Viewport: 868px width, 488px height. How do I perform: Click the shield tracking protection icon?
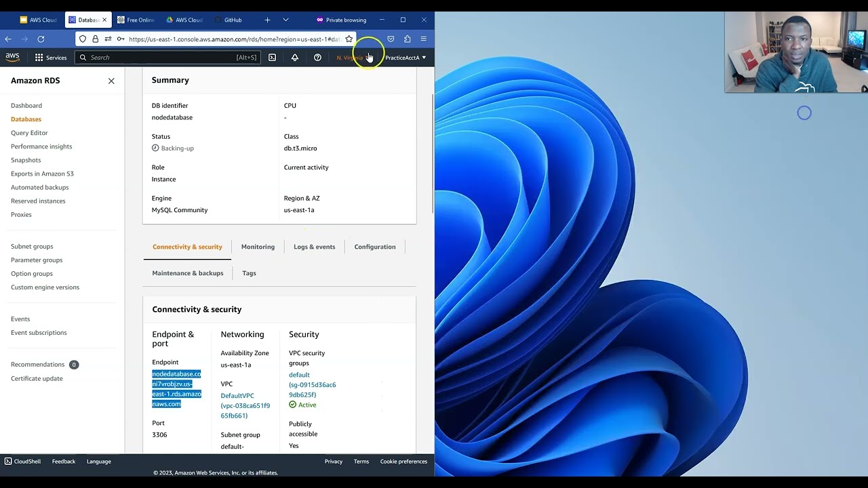point(83,39)
